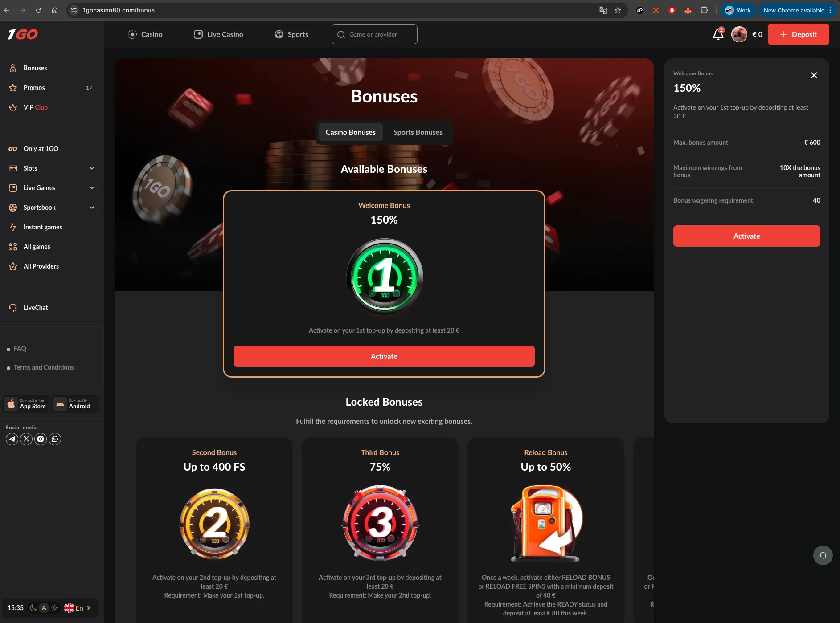Open Live Casino in top navigation

218,34
